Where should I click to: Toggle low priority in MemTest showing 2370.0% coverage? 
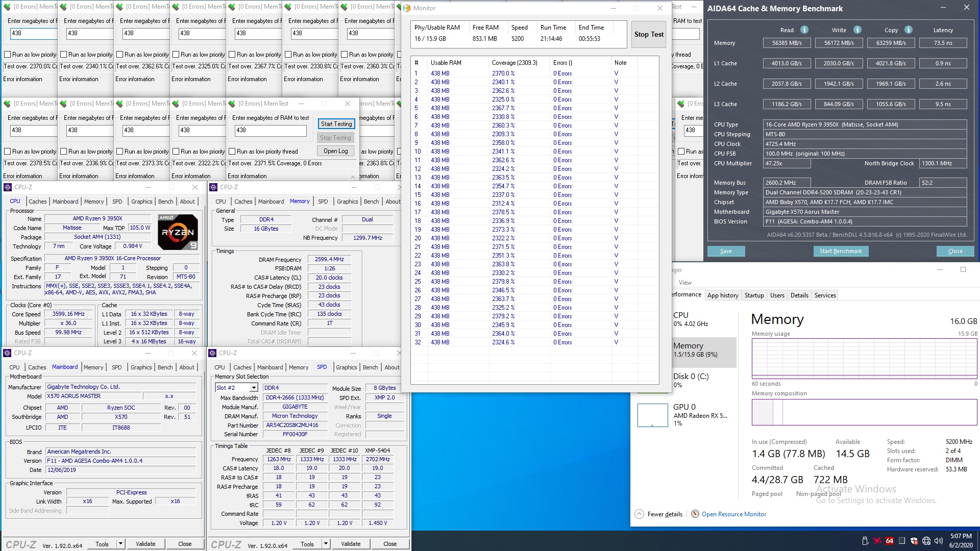(x=8, y=55)
